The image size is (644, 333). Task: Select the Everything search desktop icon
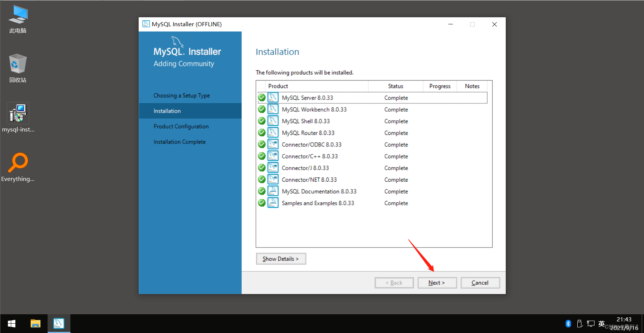click(18, 167)
